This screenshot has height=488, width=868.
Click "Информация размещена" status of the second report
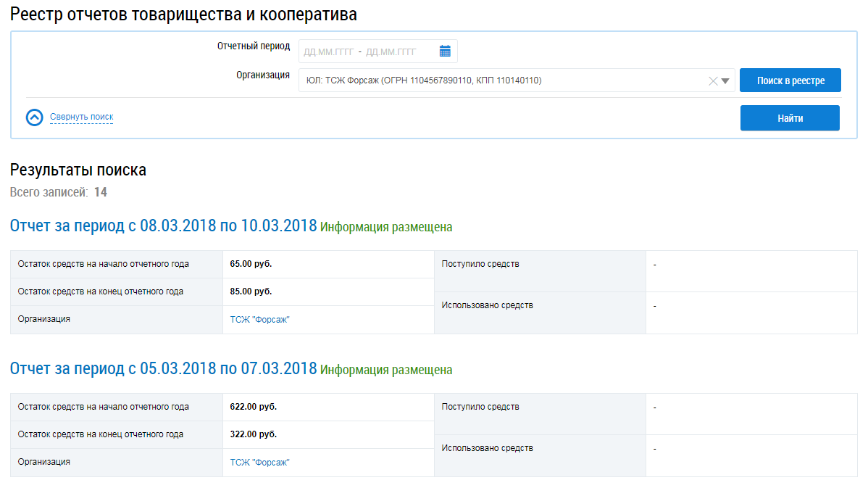386,370
